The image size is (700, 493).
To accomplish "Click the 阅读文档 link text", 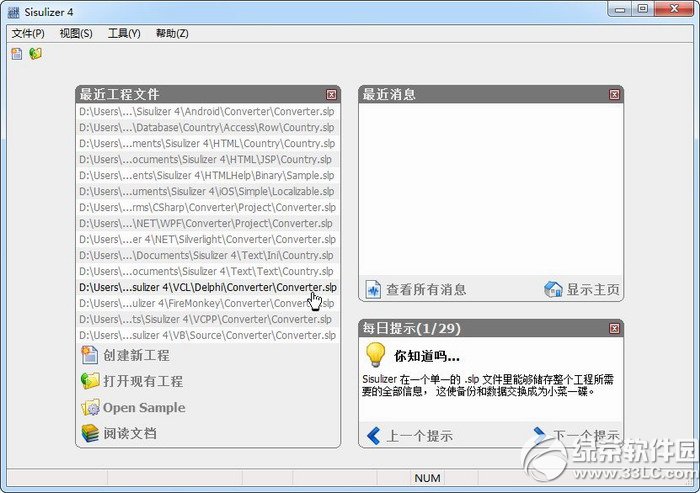I will (x=130, y=433).
